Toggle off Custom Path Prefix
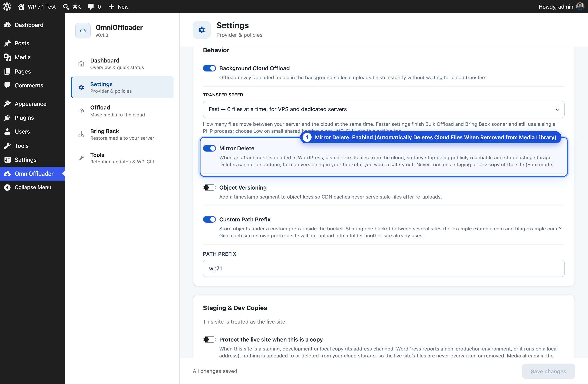This screenshot has height=384, width=588. [209, 219]
